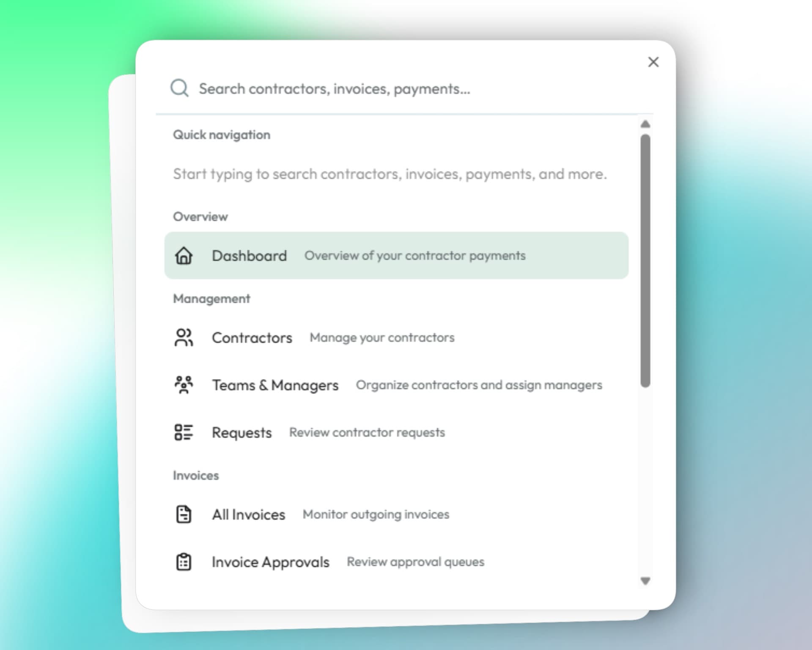Close the search dialog with X
Image resolution: width=812 pixels, height=650 pixels.
[653, 62]
